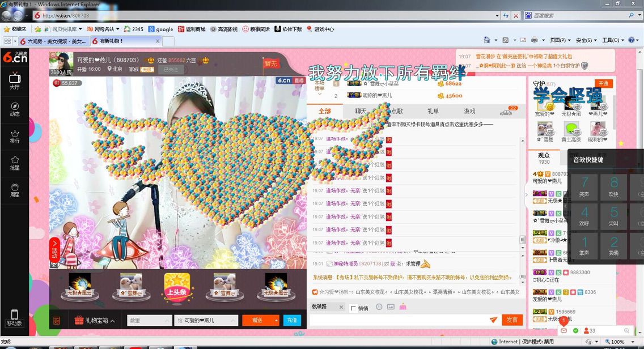Open the 数量 quantity dropdown
This screenshot has width=644, height=349.
tap(150, 320)
